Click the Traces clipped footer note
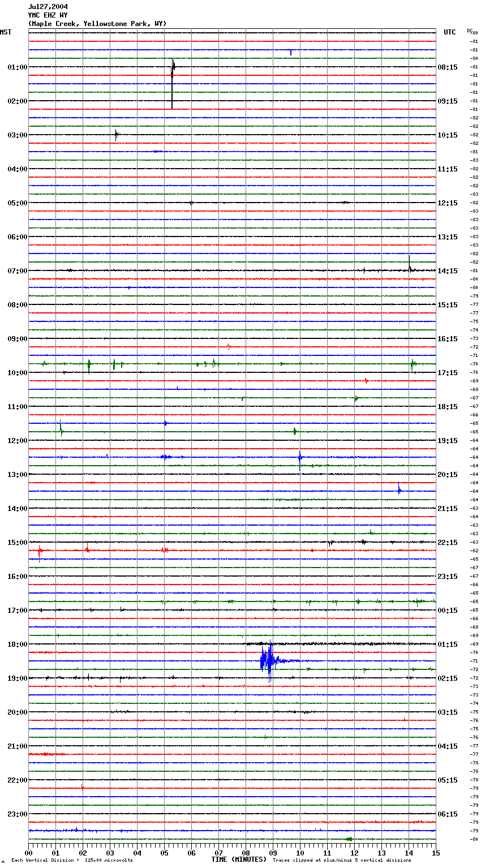Image resolution: width=481 pixels, height=868 pixels. tap(342, 860)
